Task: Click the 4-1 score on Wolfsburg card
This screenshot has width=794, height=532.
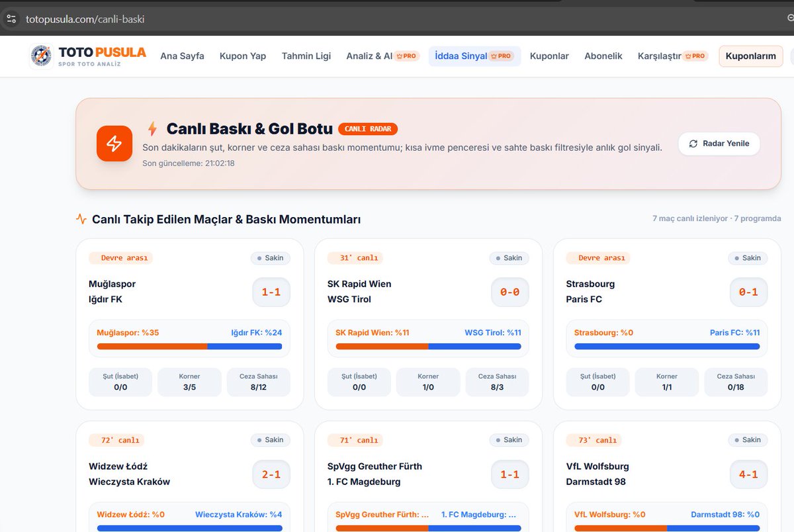Action: (748, 474)
